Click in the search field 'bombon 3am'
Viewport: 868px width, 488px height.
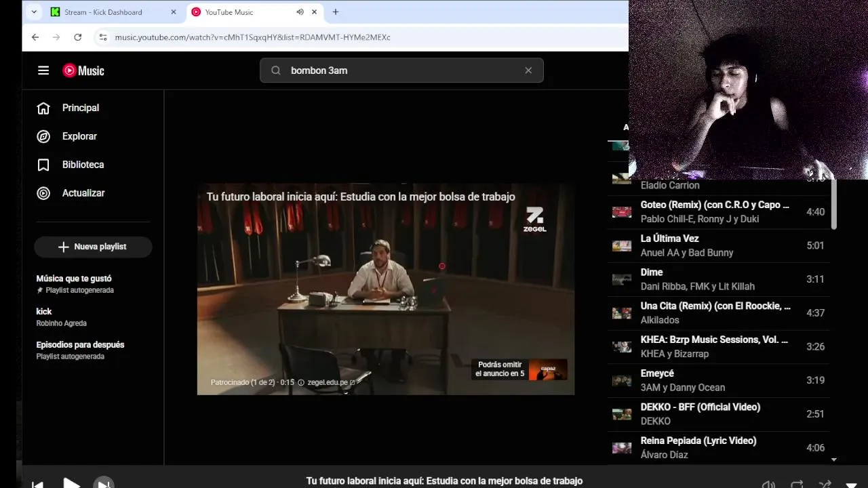401,70
